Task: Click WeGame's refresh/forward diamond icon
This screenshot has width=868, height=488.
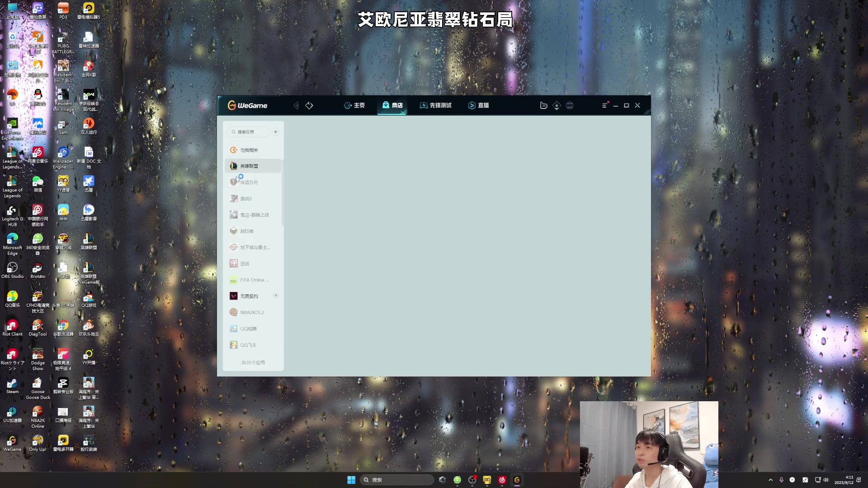Action: (x=309, y=105)
